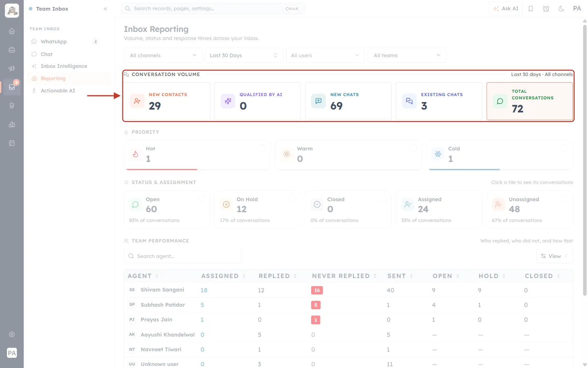This screenshot has width=588, height=368.
Task: Select the Hot priority tile toggle
Action: point(262,148)
